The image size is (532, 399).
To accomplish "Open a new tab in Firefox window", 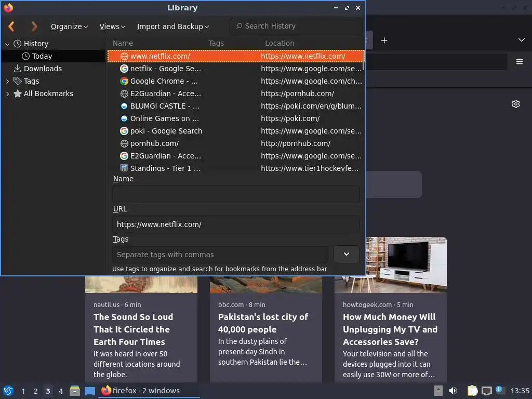I will [x=384, y=41].
